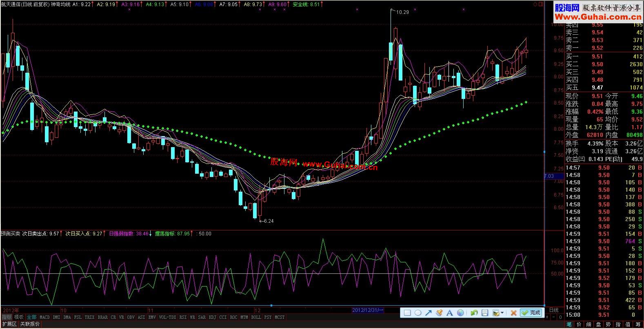Select the EMV indicator
This screenshot has height=329, width=644.
[x=152, y=317]
